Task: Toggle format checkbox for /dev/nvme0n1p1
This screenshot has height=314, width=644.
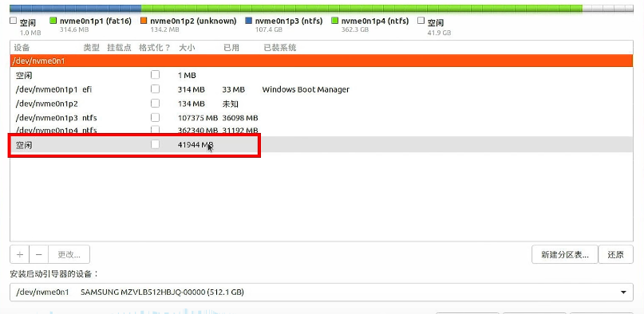Action: tap(155, 89)
